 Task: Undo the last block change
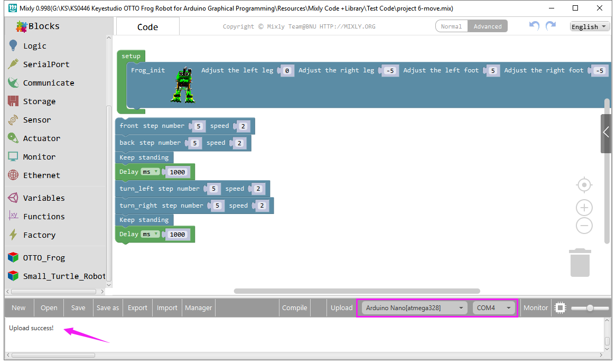click(534, 25)
